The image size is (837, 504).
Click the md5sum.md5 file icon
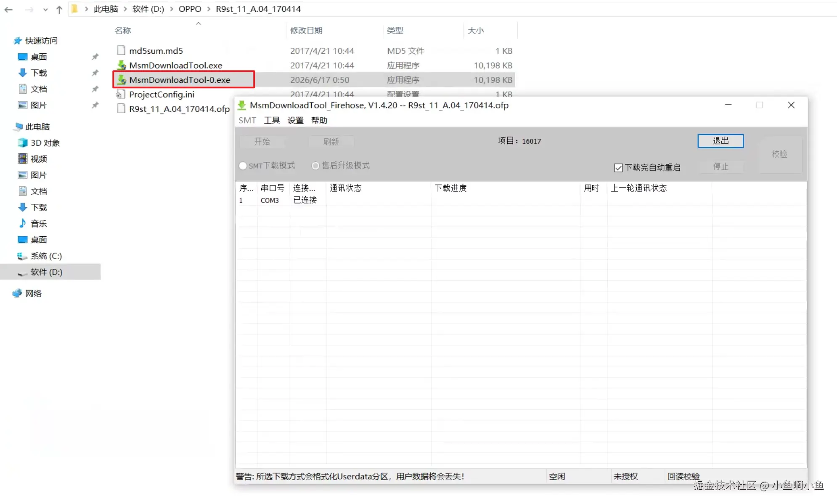point(121,50)
